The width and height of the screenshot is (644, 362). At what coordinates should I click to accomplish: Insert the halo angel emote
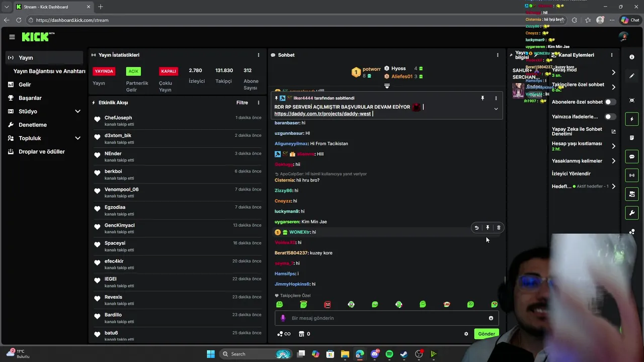tap(303, 304)
